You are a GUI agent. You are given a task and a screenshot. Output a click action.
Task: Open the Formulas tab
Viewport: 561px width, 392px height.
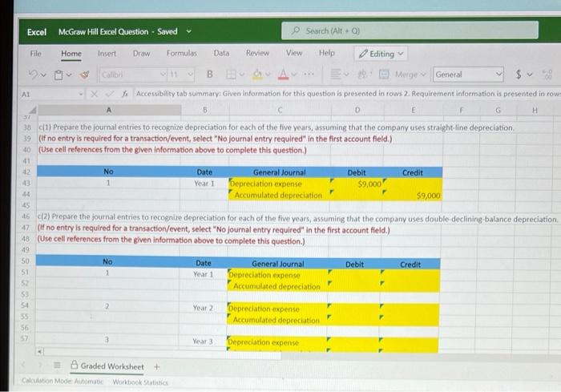(182, 54)
